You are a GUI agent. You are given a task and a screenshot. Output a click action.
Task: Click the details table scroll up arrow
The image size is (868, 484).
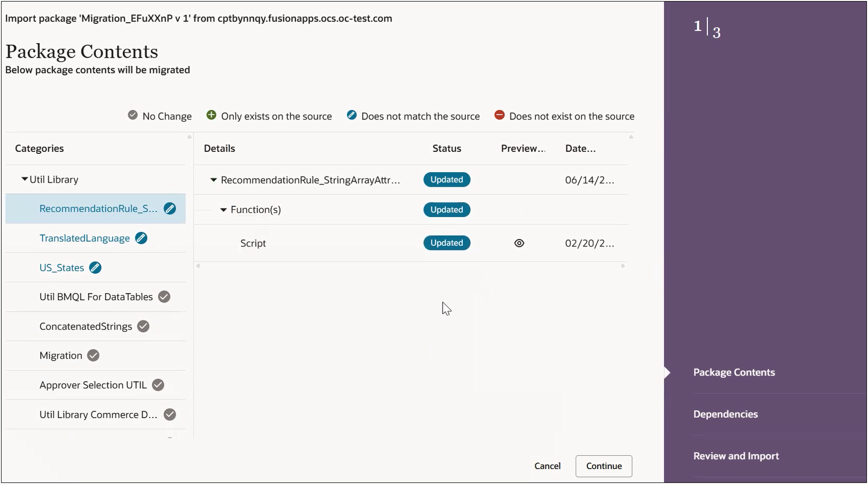[x=631, y=137]
